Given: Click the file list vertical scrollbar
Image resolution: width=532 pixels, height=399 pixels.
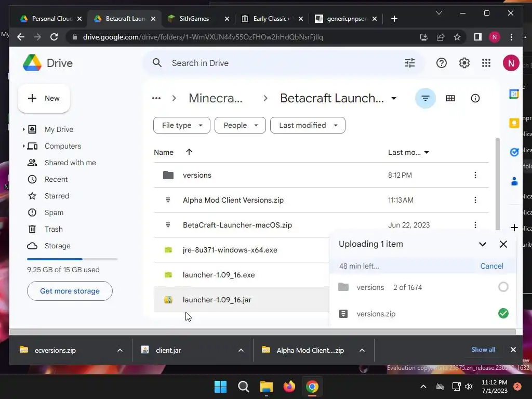Looking at the screenshot, I should [x=497, y=184].
